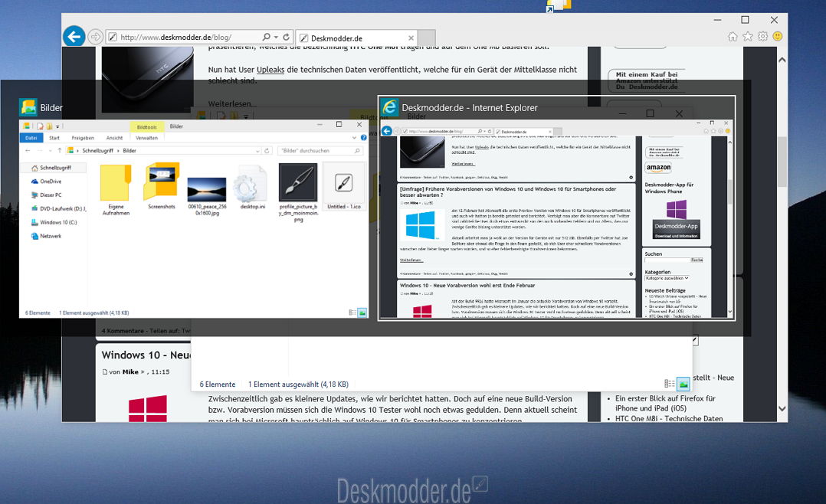The width and height of the screenshot is (826, 504).
Task: Click the up arrow of the main browser scrollbar
Action: click(782, 60)
